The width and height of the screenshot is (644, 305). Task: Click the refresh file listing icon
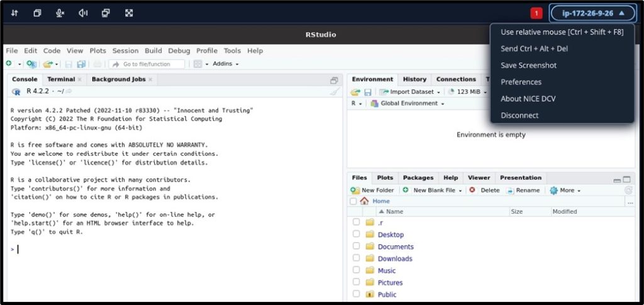[628, 190]
